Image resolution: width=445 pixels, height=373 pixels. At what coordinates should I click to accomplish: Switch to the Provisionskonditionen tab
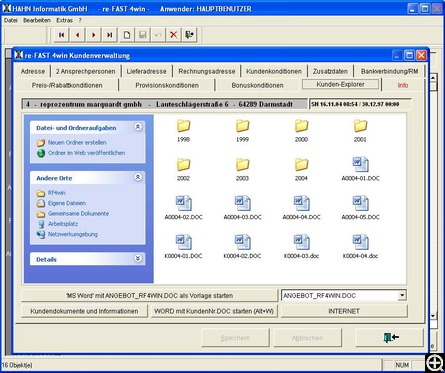(167, 85)
